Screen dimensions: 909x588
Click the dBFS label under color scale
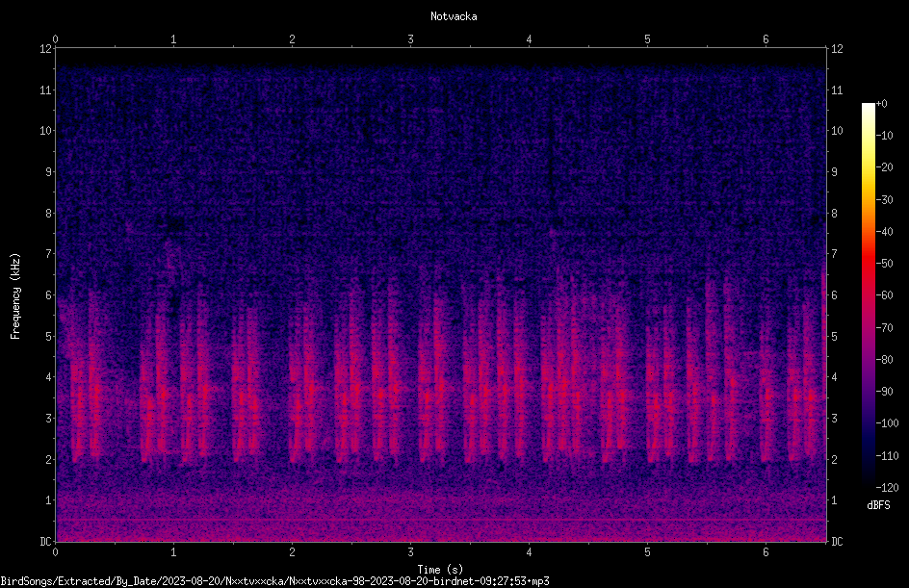pos(878,505)
